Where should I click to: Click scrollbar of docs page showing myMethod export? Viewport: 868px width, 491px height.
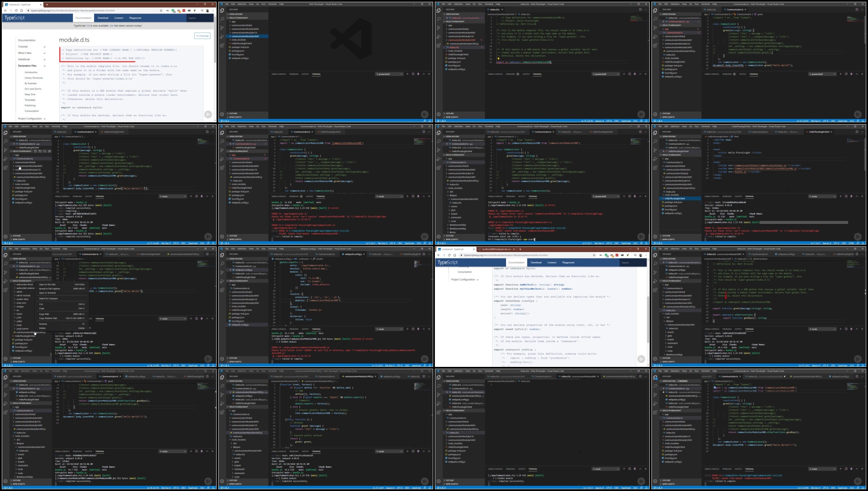pos(648,320)
